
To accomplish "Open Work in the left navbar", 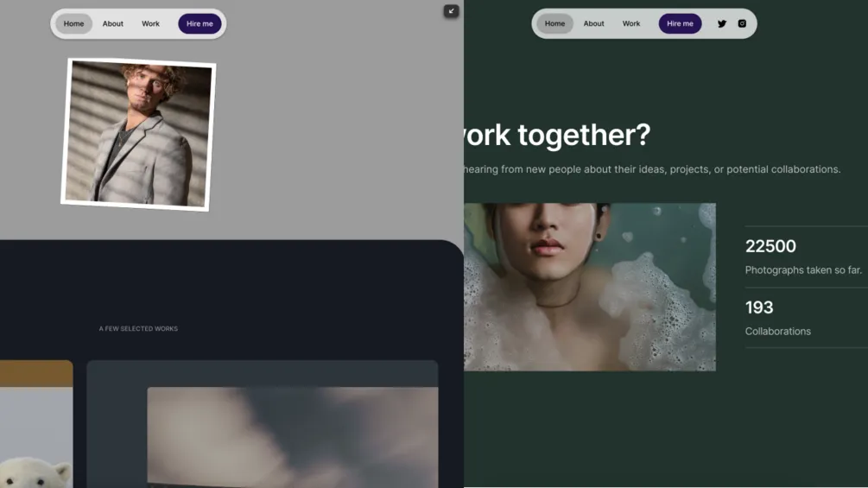I will [150, 24].
